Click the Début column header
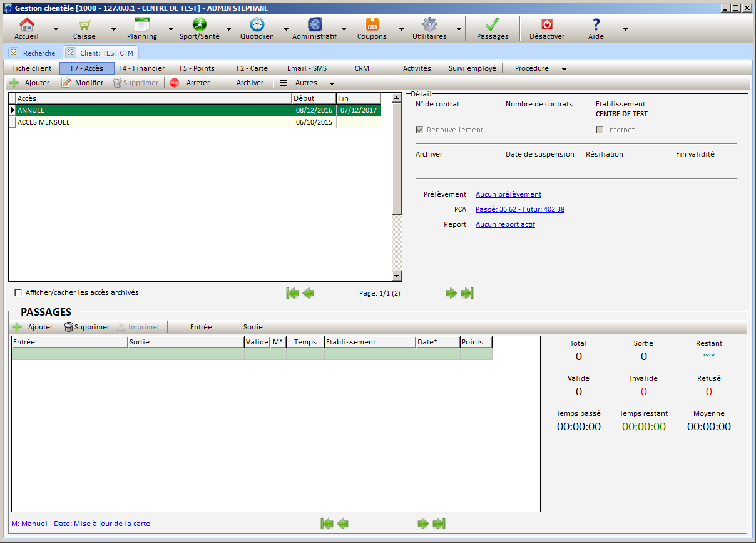 tap(314, 98)
